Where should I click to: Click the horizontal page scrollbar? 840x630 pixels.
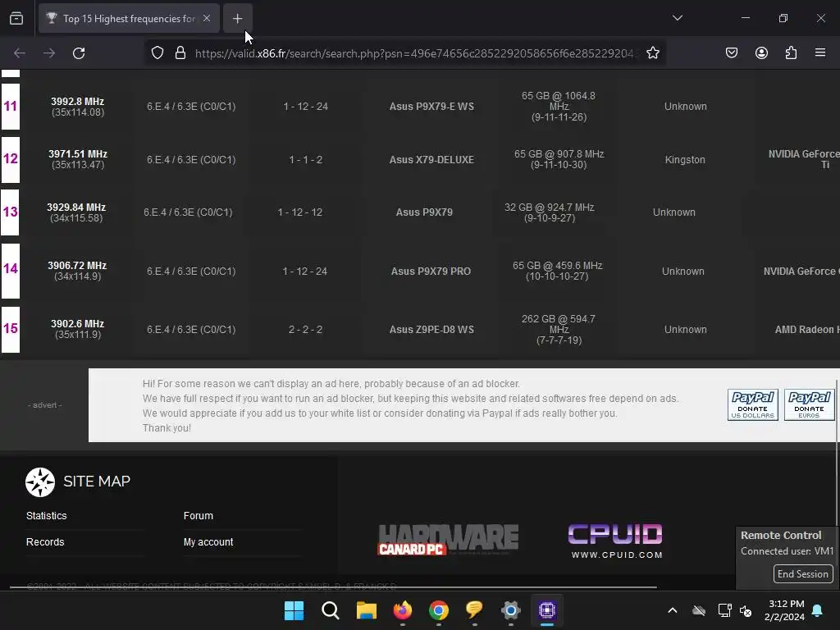[x=333, y=587]
